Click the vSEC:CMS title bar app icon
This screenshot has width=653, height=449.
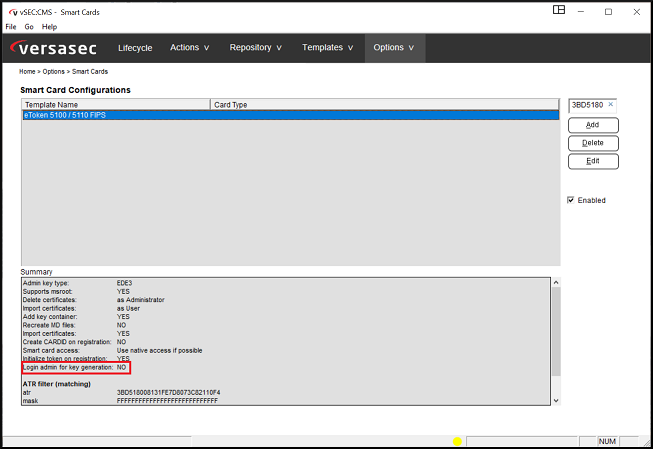[x=13, y=12]
